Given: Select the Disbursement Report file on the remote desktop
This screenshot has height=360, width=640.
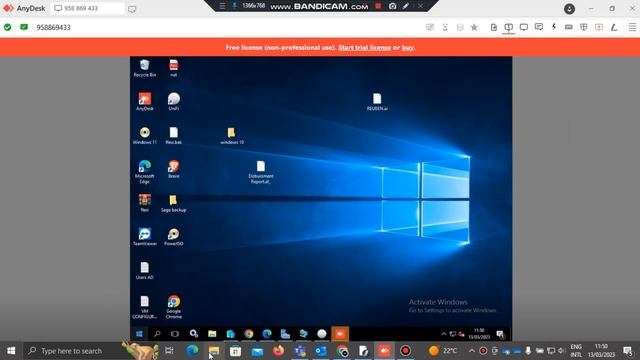Looking at the screenshot, I should [261, 172].
